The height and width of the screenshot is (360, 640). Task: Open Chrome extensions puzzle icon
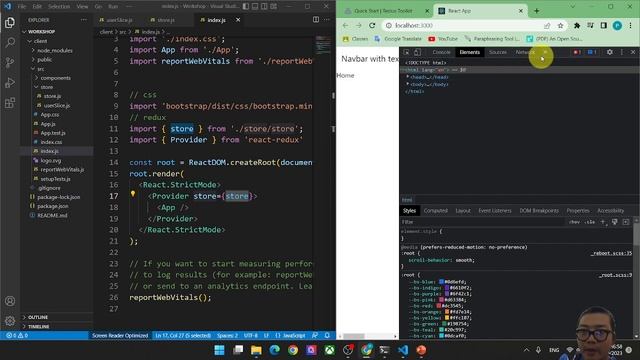point(577,25)
